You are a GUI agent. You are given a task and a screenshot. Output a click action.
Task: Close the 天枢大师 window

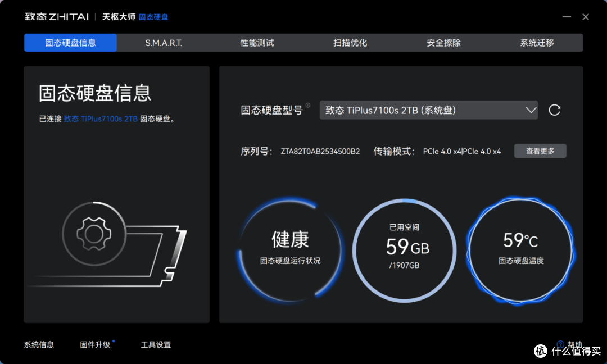586,17
